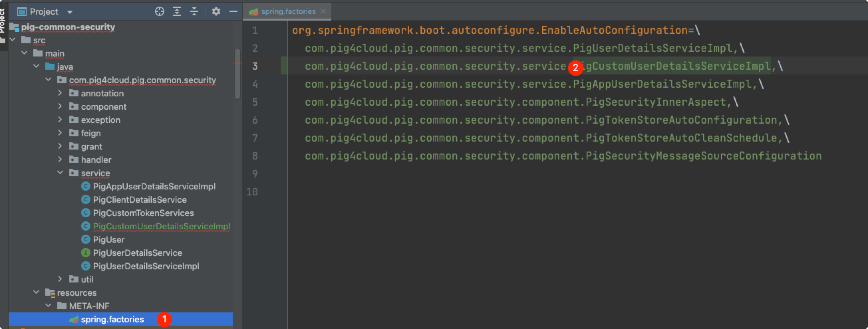Open Project panel settings gear
Viewport: 868px width, 329px height.
coord(216,11)
